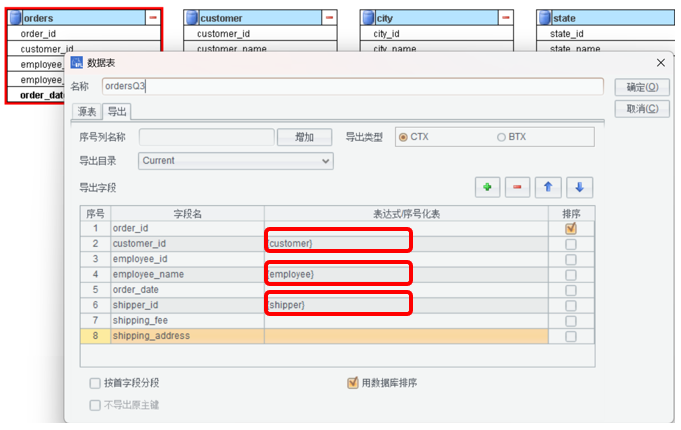Click order_id in the orders table
This screenshot has height=430, width=681.
[x=38, y=34]
